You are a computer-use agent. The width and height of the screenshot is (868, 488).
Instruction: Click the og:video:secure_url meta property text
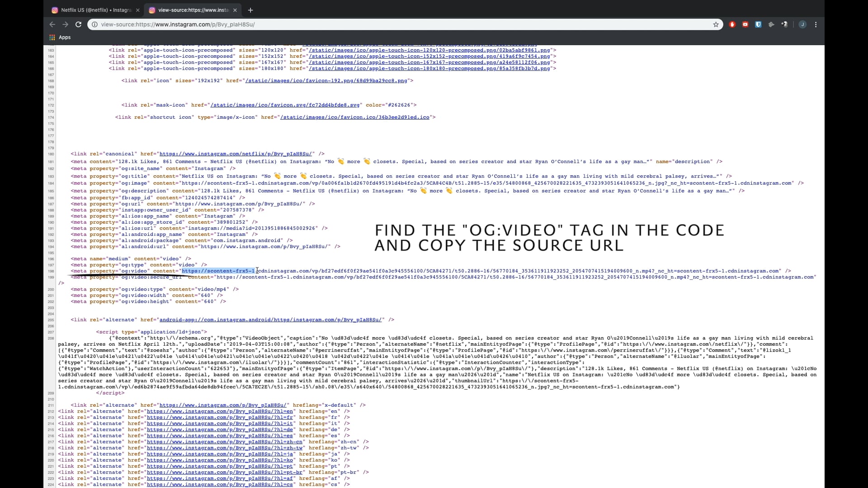(x=151, y=277)
